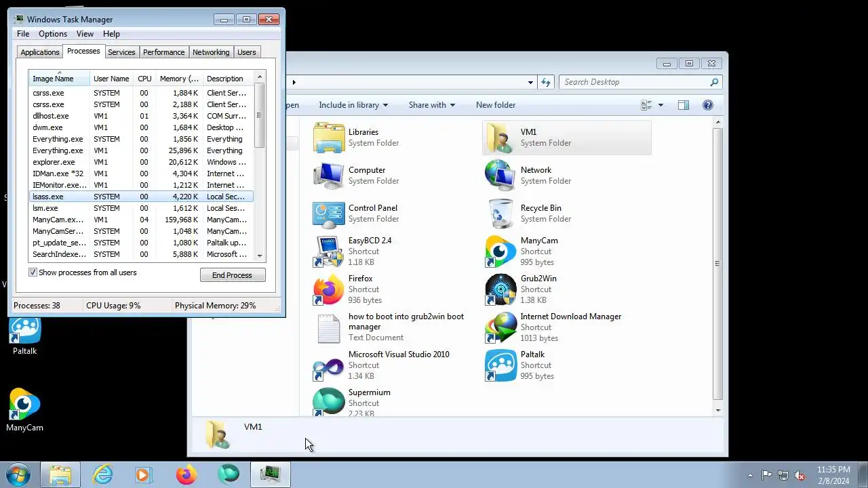Select the explorer.exe process row

pyautogui.click(x=141, y=162)
